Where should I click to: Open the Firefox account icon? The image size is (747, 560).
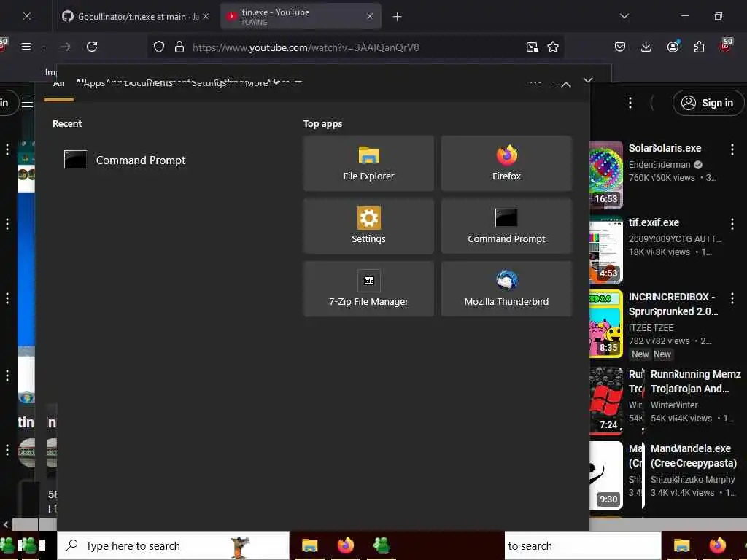tap(673, 47)
